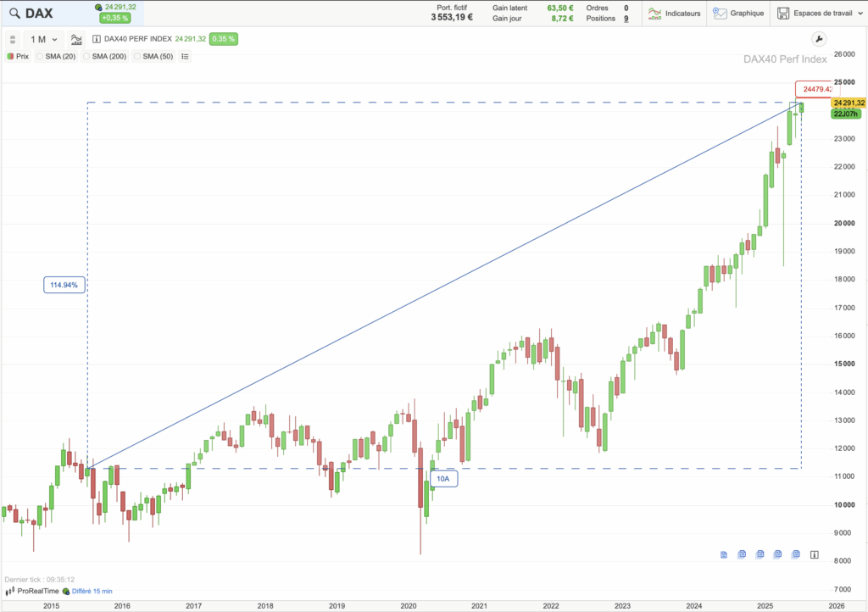Image resolution: width=868 pixels, height=612 pixels.
Task: Click the green 22J07h countdown tag
Action: click(x=846, y=114)
